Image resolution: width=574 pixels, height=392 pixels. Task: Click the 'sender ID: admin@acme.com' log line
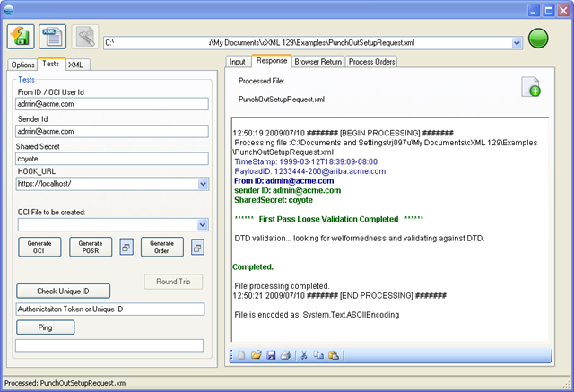288,190
